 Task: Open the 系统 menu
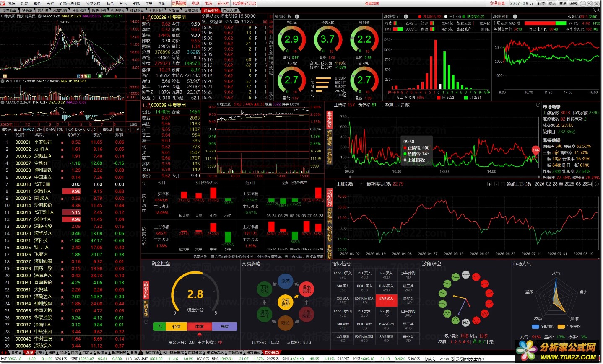(x=11, y=3)
